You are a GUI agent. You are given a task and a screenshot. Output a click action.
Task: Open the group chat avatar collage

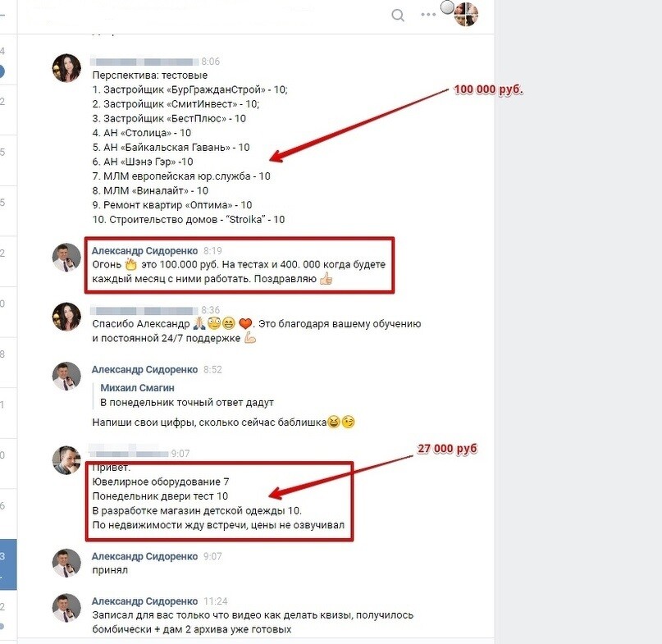coord(466,14)
